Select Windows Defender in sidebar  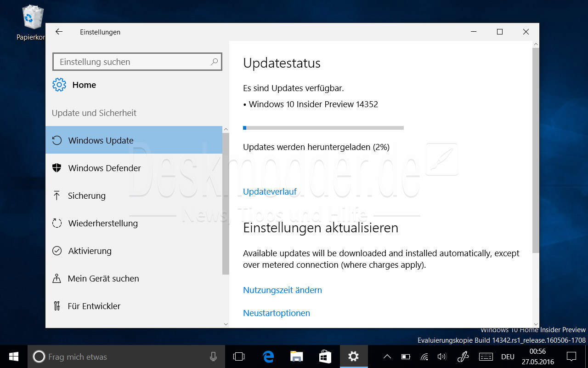pyautogui.click(x=104, y=168)
